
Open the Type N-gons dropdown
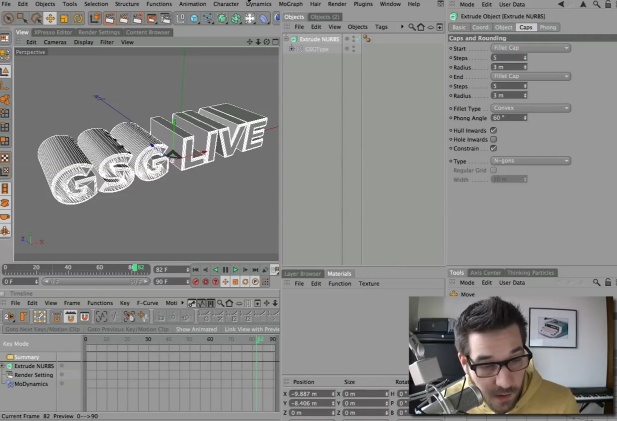[x=530, y=161]
